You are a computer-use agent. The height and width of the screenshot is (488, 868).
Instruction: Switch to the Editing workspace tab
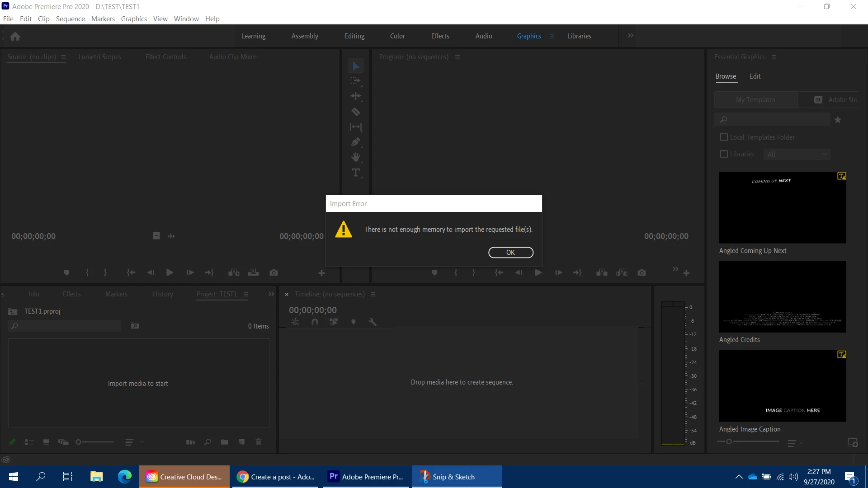point(354,36)
